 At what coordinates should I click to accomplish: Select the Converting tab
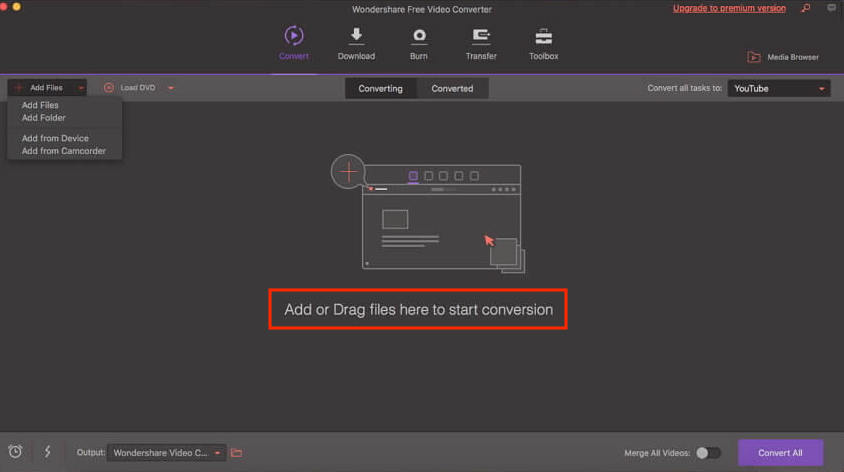(381, 88)
